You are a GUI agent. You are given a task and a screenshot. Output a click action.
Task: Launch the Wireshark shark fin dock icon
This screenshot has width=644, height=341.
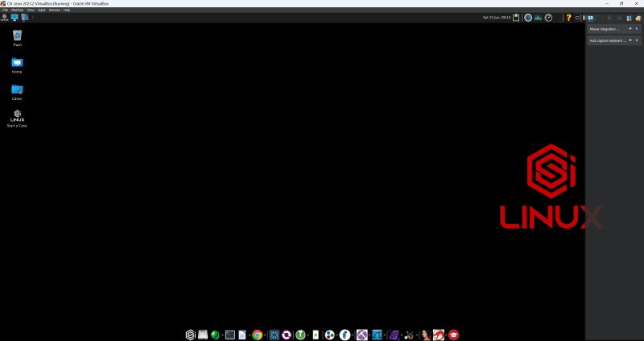377,335
